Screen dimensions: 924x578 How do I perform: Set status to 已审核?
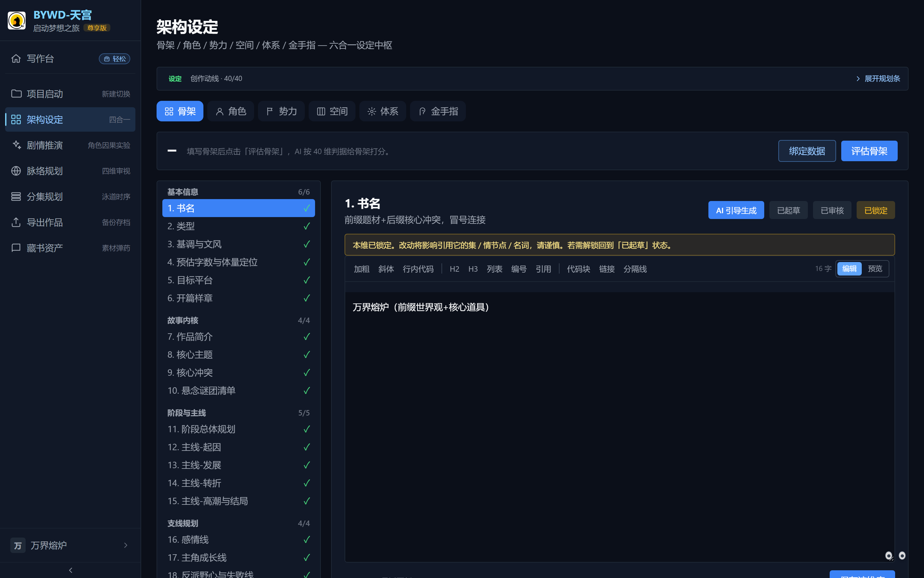pyautogui.click(x=832, y=210)
